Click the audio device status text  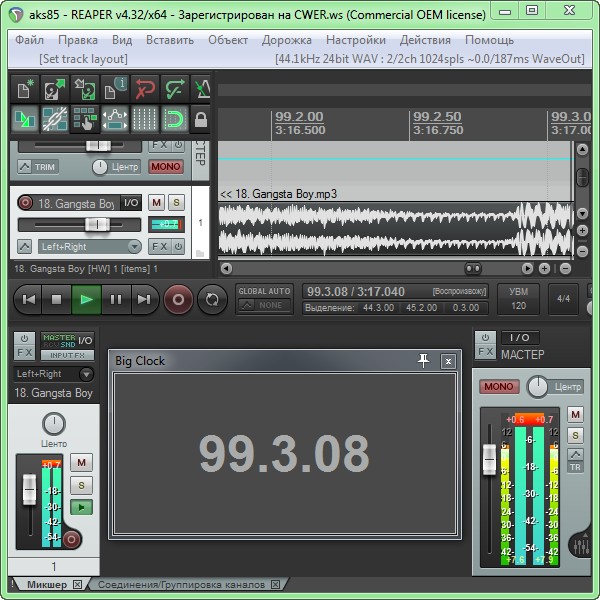coord(430,59)
